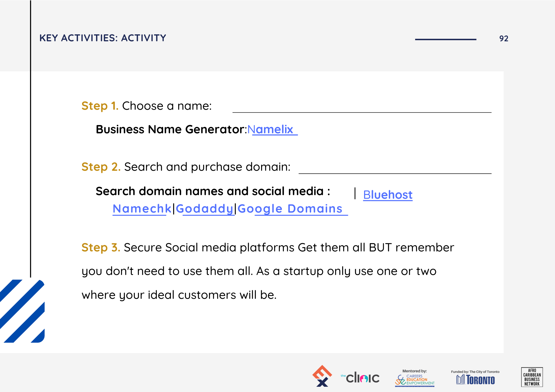Click the Clinic logo
This screenshot has width=555, height=392.
[360, 378]
